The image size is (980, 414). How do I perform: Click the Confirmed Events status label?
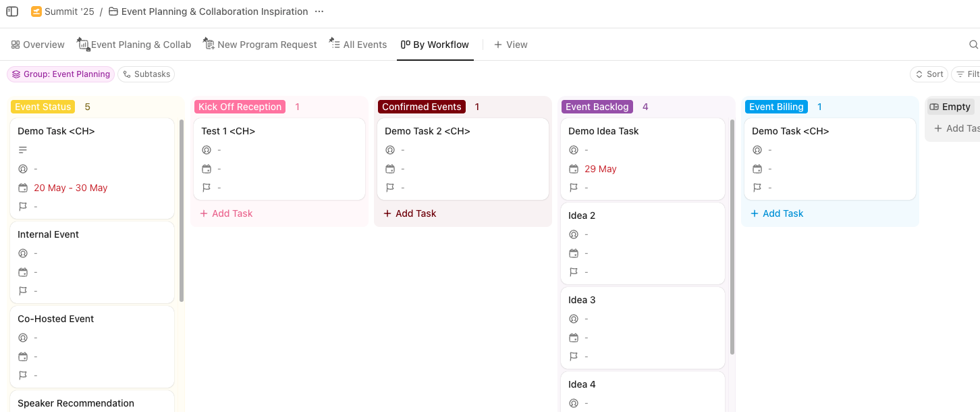421,107
